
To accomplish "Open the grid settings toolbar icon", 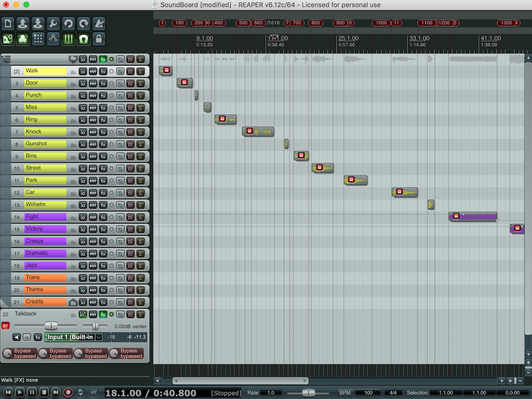I will coord(38,38).
